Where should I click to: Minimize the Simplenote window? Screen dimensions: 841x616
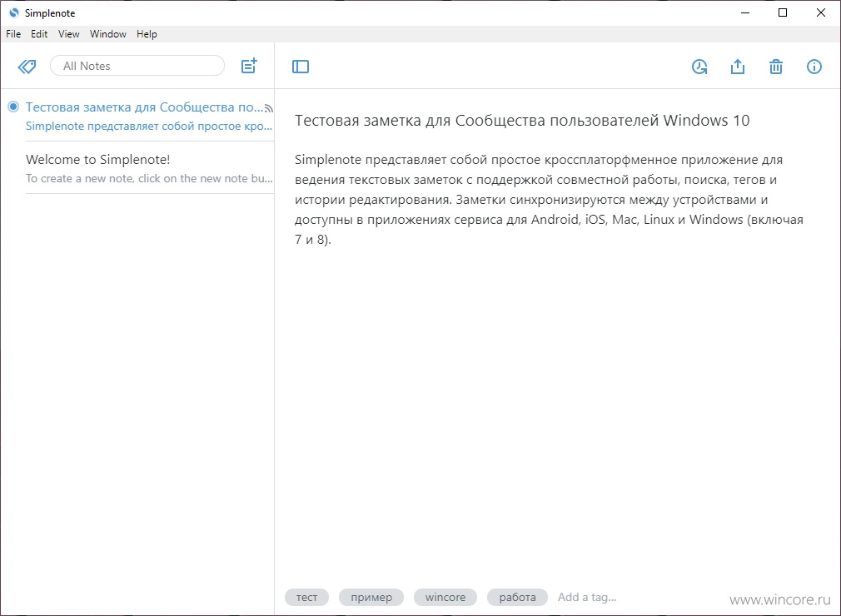coord(744,12)
